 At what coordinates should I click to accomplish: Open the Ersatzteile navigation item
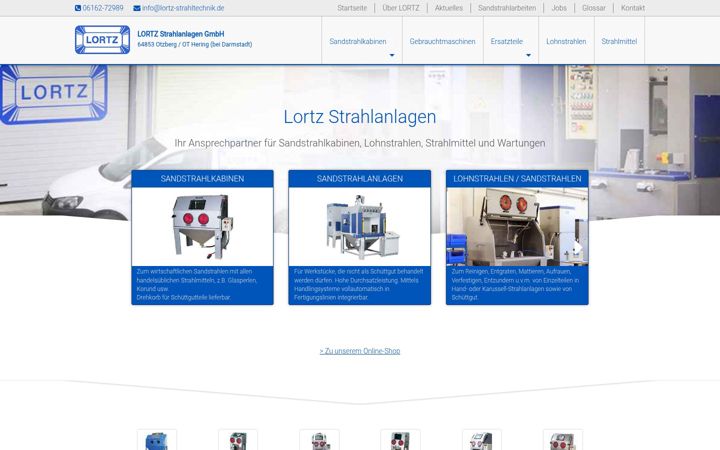(506, 41)
